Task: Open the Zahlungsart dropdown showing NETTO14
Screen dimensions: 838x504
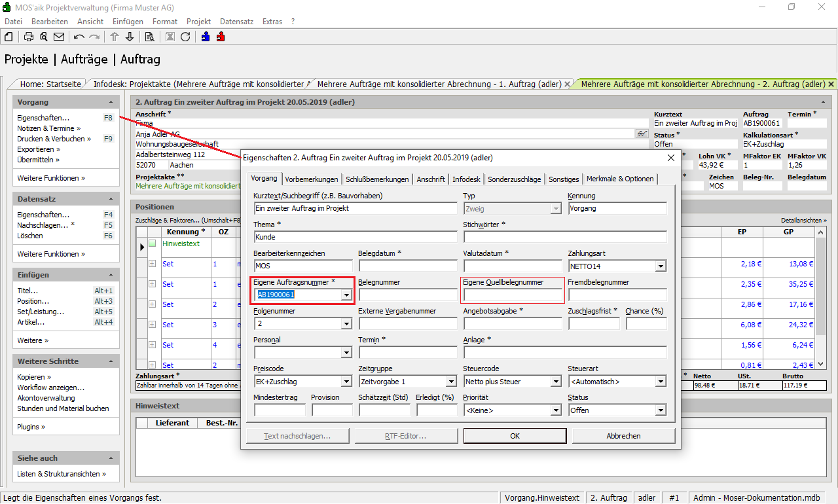Action: 661,266
